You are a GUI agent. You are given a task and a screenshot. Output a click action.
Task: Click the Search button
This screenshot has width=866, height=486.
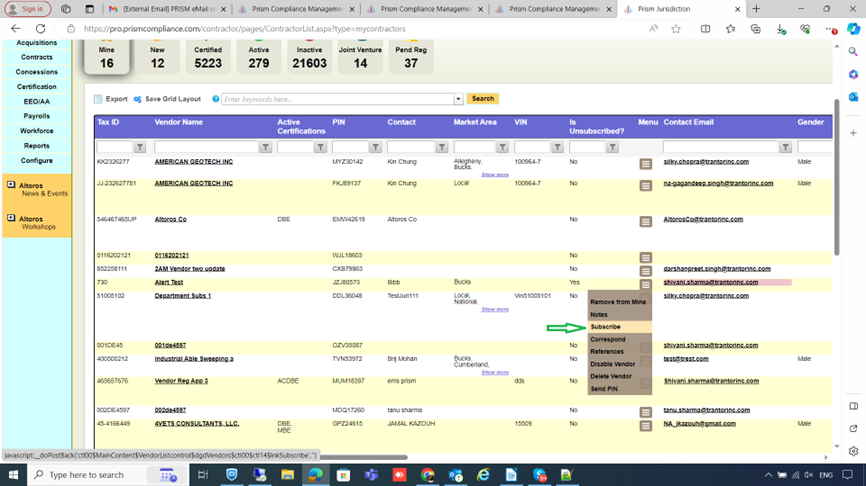click(x=482, y=99)
